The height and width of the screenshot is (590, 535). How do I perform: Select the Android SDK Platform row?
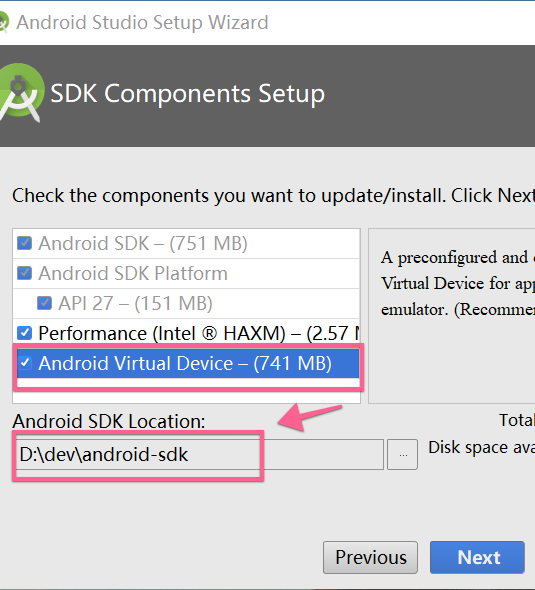(186, 274)
